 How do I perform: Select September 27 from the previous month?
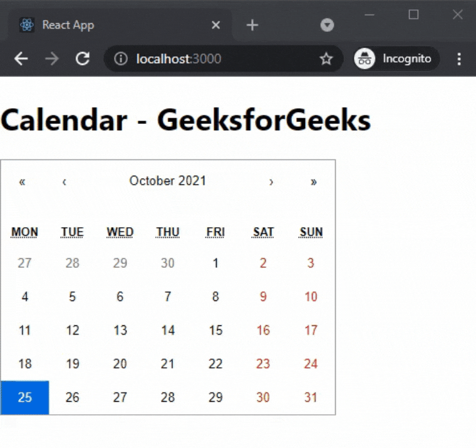click(25, 263)
